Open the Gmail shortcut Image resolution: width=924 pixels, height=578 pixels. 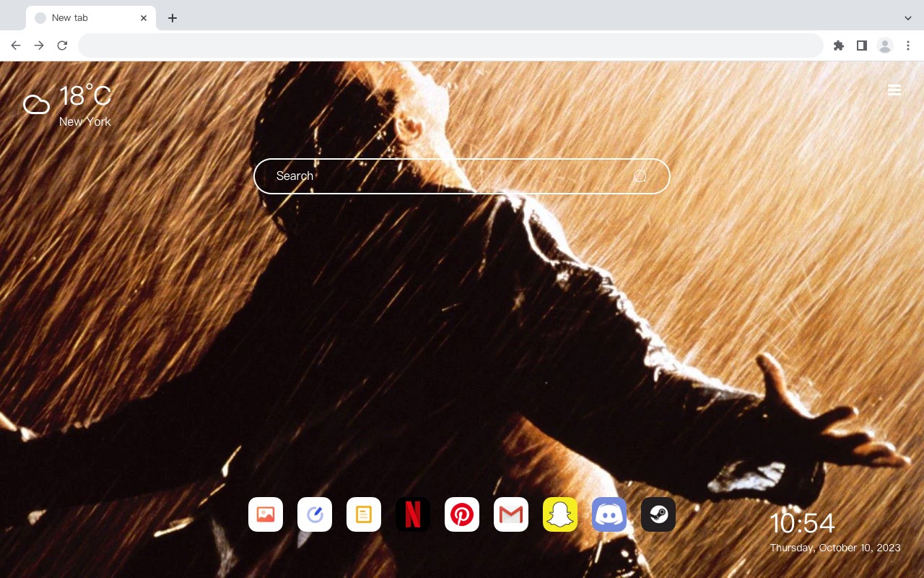pos(511,514)
